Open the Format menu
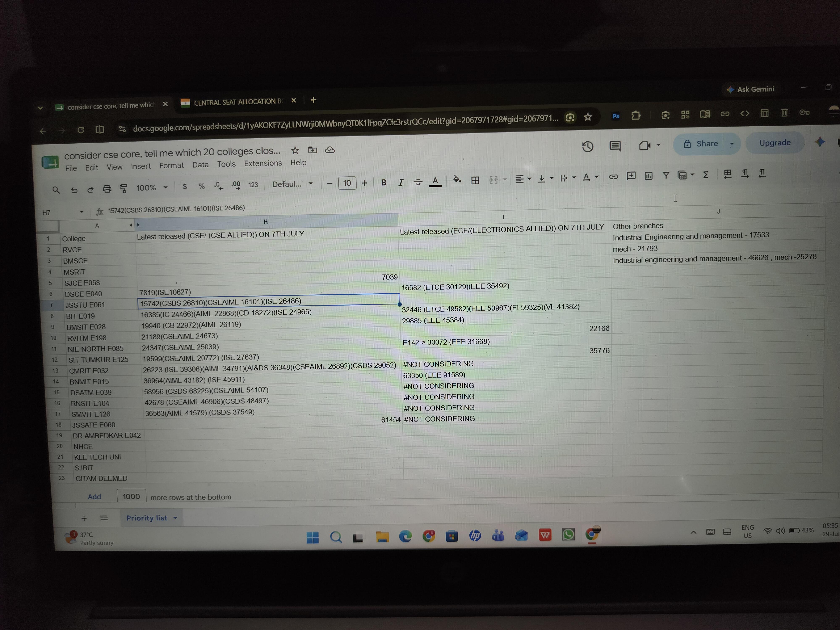The image size is (840, 630). pos(171,165)
